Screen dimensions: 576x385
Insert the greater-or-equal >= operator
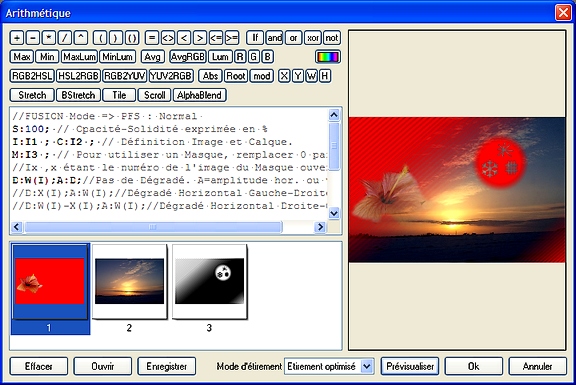pyautogui.click(x=232, y=38)
